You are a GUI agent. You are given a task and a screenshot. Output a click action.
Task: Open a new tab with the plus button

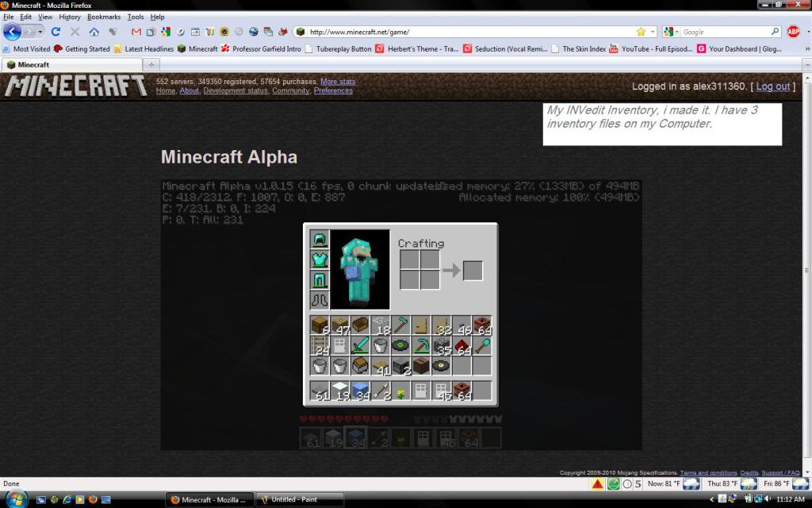(x=151, y=65)
